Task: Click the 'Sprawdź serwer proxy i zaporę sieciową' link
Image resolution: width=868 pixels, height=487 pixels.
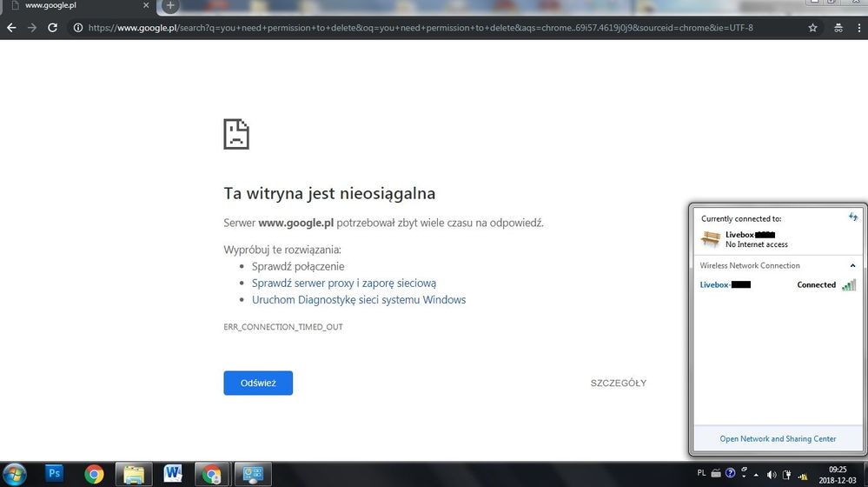Action: [344, 284]
